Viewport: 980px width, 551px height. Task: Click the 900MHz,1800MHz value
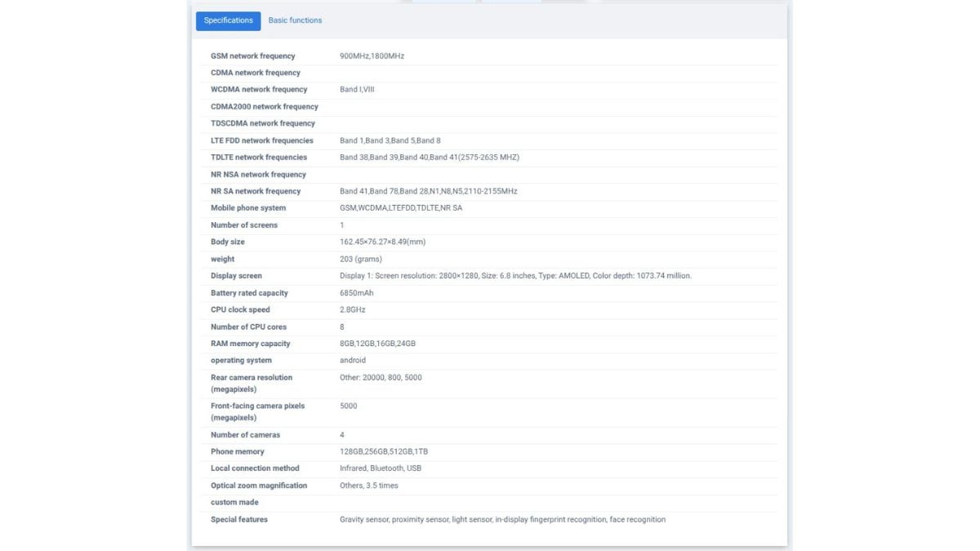click(x=372, y=56)
